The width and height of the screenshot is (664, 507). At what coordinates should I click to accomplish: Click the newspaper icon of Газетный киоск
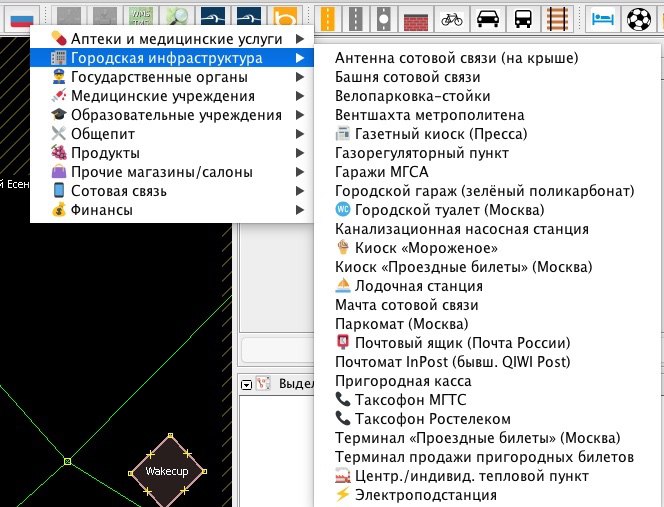click(x=343, y=134)
